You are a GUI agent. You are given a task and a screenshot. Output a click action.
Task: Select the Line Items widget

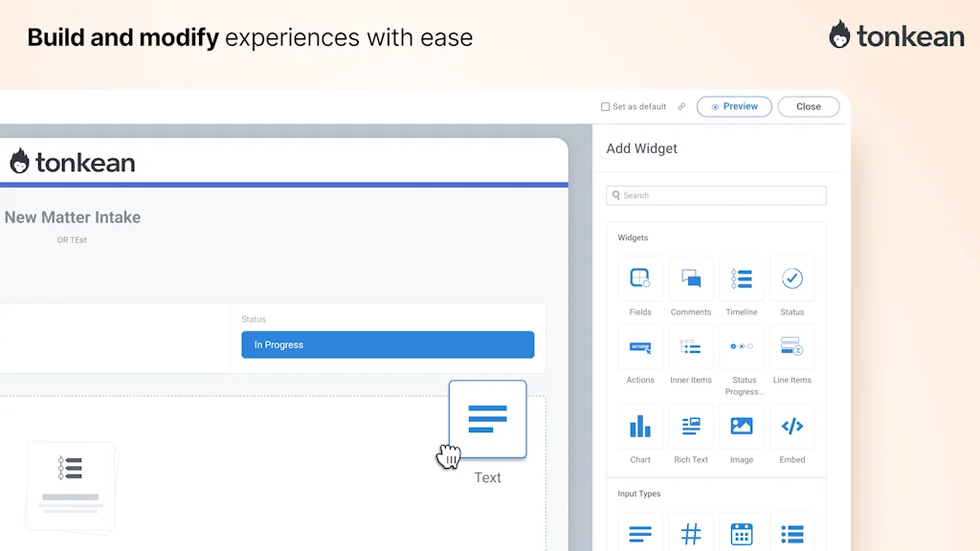coord(792,347)
